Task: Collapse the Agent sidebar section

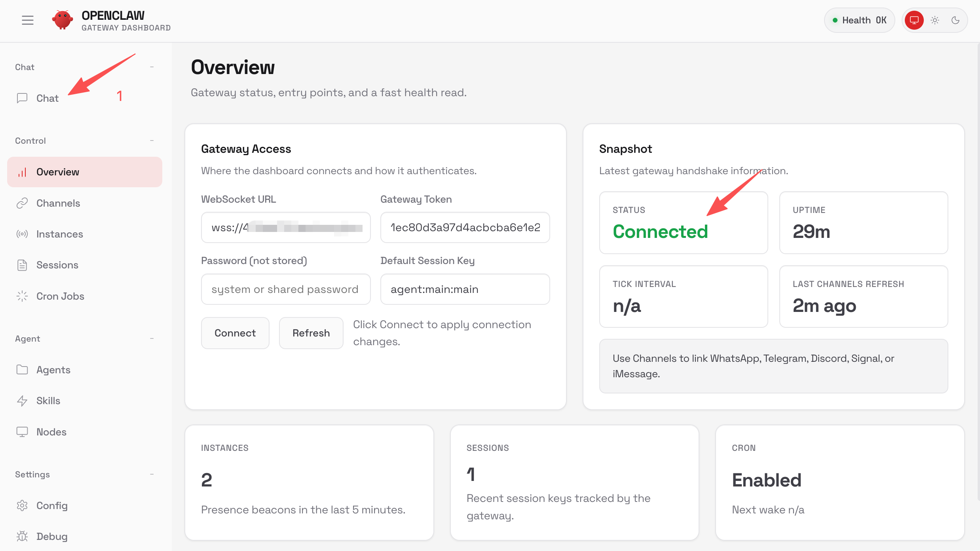Action: point(152,339)
